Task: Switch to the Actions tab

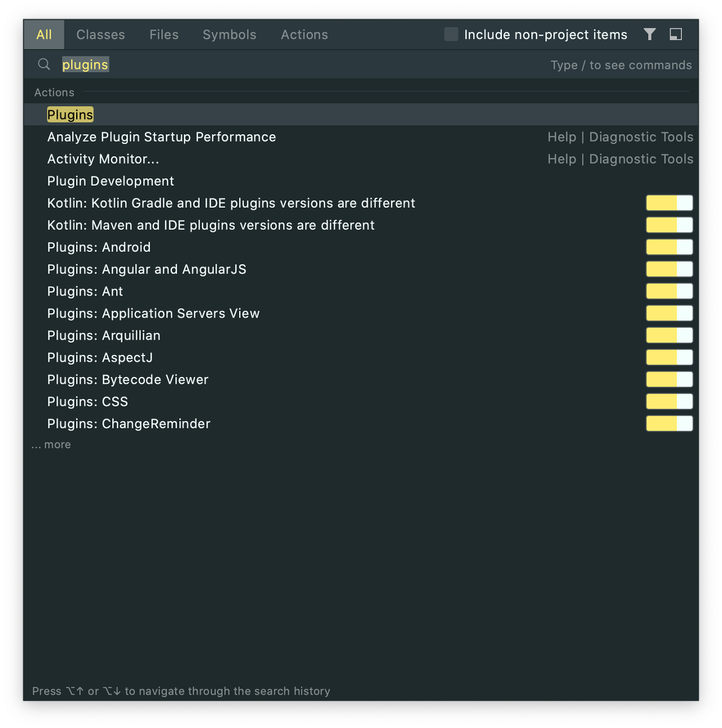Action: tap(305, 34)
